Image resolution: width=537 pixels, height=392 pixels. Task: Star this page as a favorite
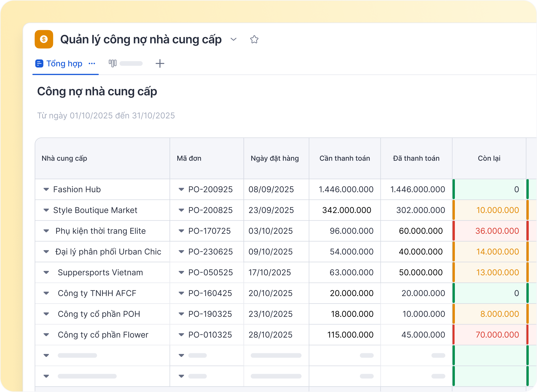(x=254, y=39)
